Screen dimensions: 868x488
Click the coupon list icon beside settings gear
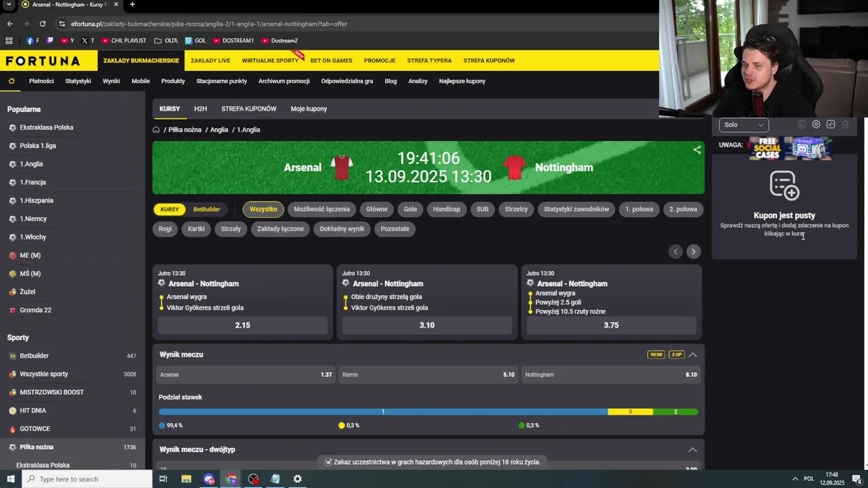802,125
